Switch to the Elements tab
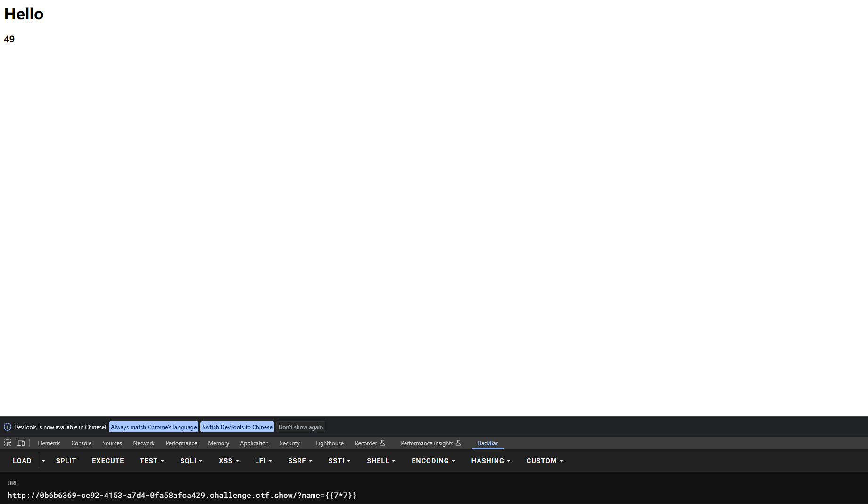This screenshot has height=504, width=868. coord(49,443)
